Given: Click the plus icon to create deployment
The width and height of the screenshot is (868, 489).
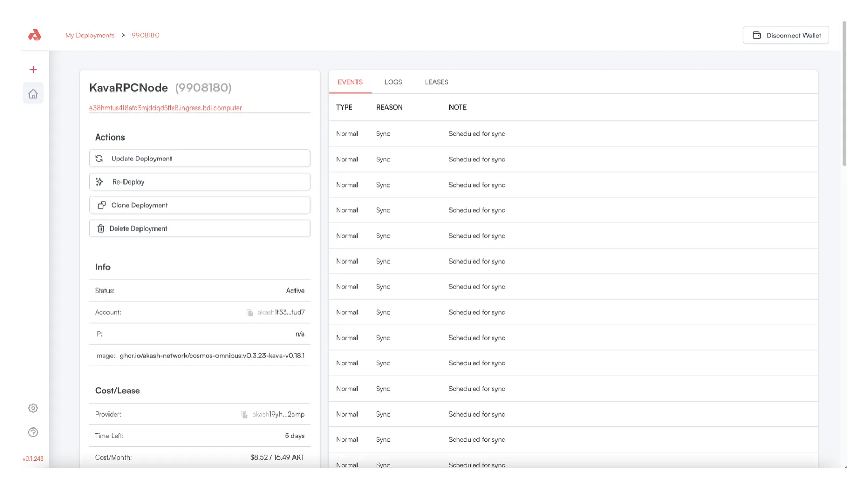Looking at the screenshot, I should tap(33, 70).
